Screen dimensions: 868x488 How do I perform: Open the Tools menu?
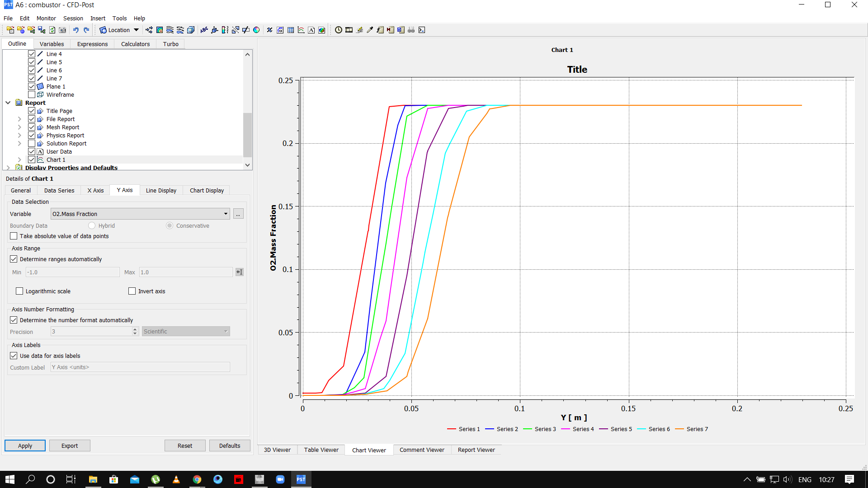click(x=119, y=19)
